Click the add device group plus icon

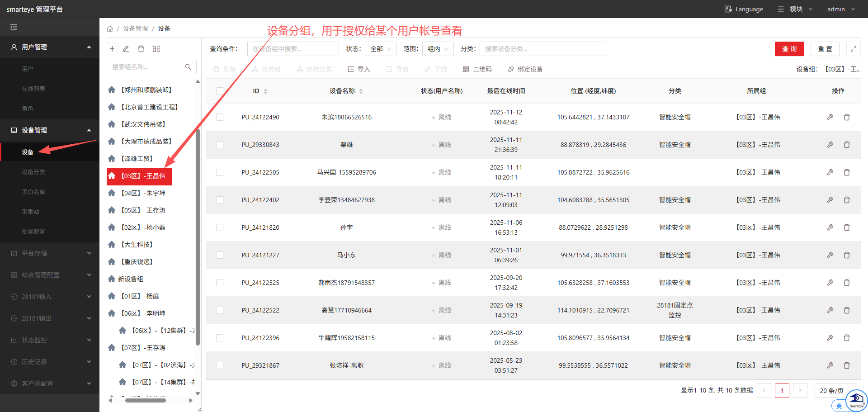click(112, 49)
